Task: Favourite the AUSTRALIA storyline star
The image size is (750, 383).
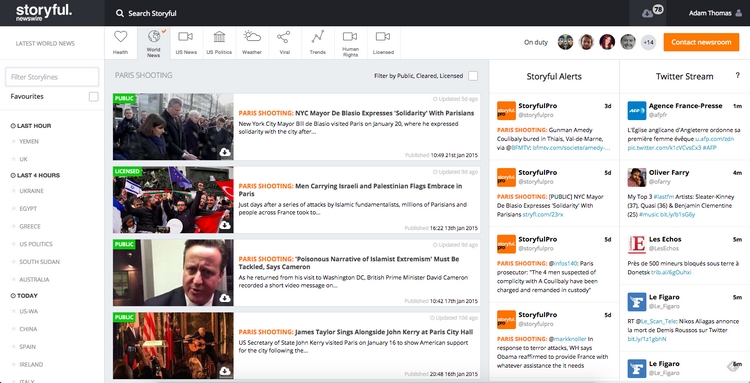Action: click(x=13, y=279)
